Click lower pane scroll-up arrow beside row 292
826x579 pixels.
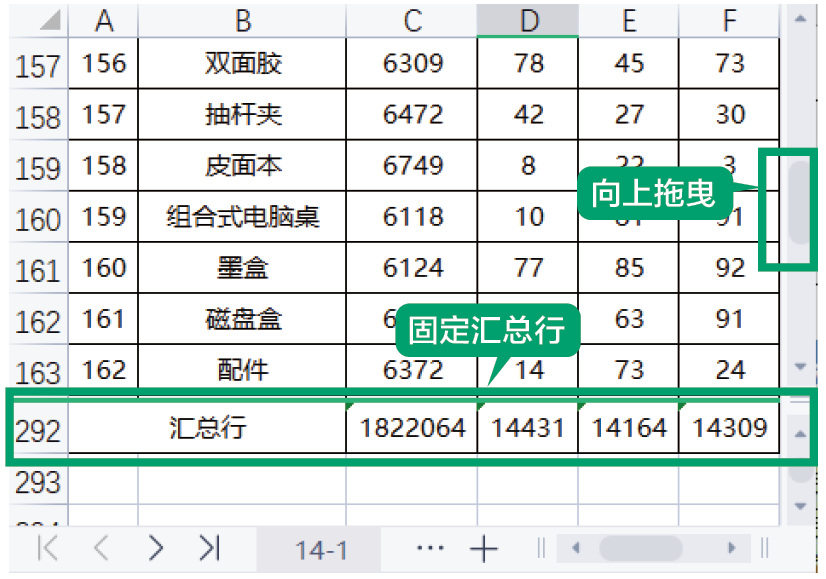[x=799, y=434]
